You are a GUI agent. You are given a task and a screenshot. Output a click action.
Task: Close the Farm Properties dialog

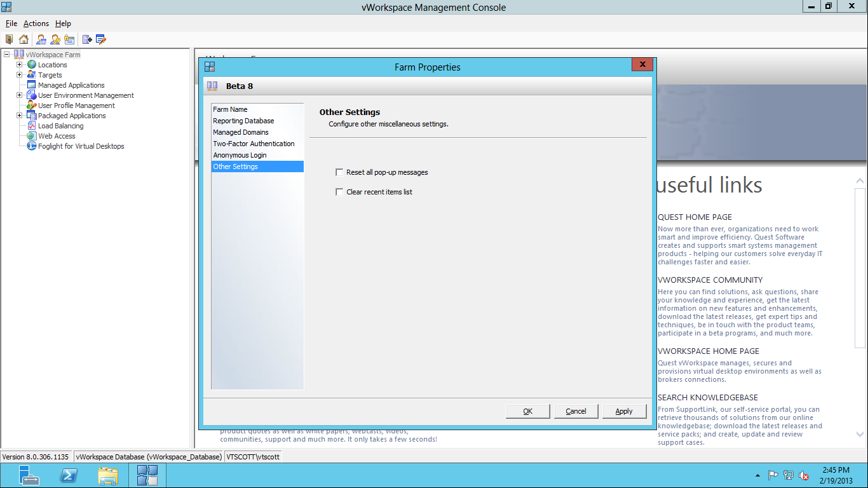pyautogui.click(x=642, y=65)
